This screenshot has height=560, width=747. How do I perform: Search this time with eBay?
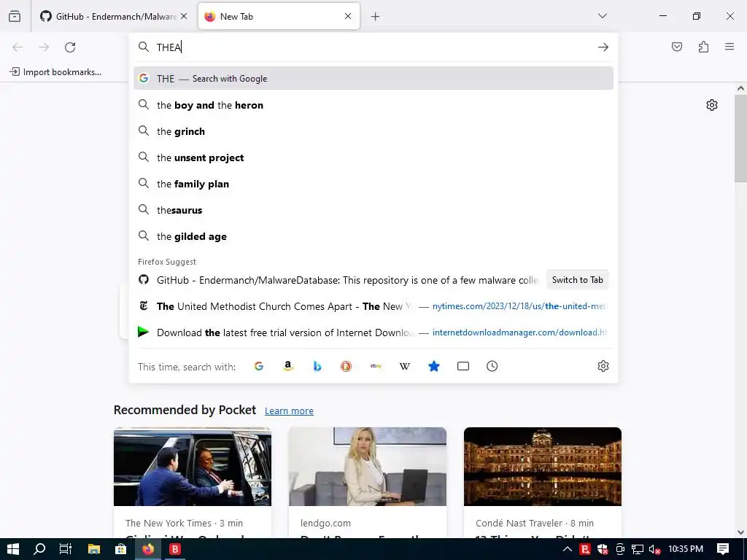[376, 366]
